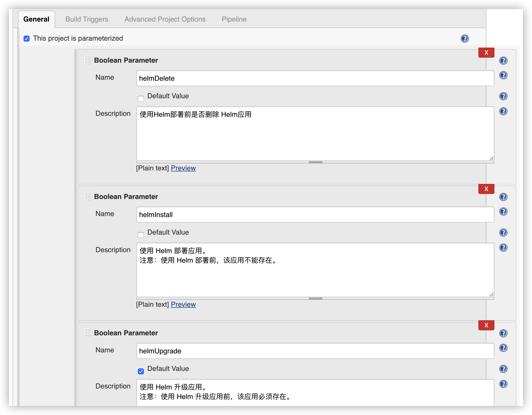The height and width of the screenshot is (415, 532).
Task: Click drag handle of helmInstall parameter block
Action: pos(87,197)
